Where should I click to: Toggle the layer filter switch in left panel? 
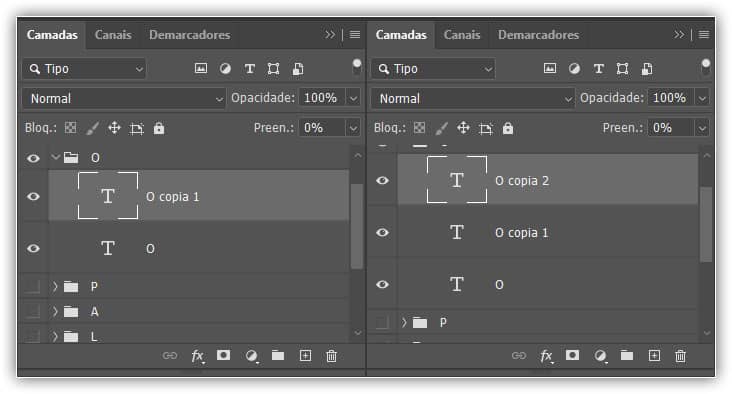(x=357, y=68)
